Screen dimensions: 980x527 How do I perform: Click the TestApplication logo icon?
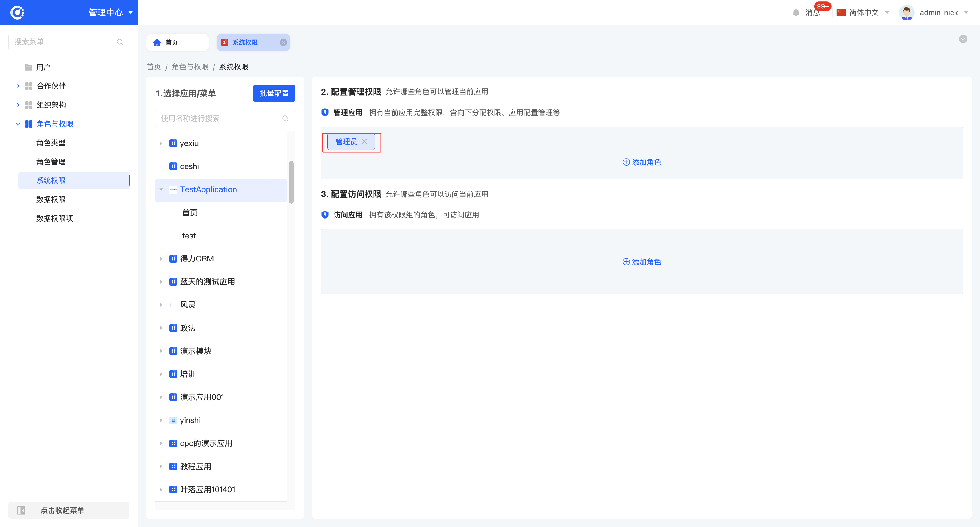point(173,189)
